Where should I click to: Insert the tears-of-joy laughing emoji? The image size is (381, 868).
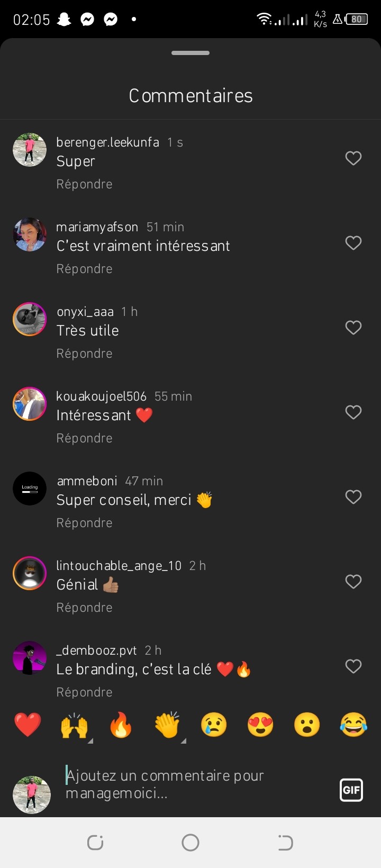(x=353, y=725)
